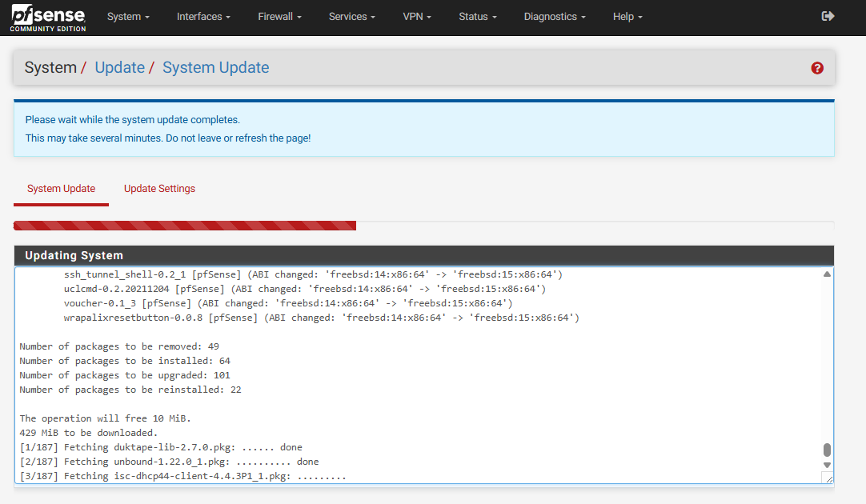
Task: Click the textarea resize handle corner
Action: pos(828,478)
